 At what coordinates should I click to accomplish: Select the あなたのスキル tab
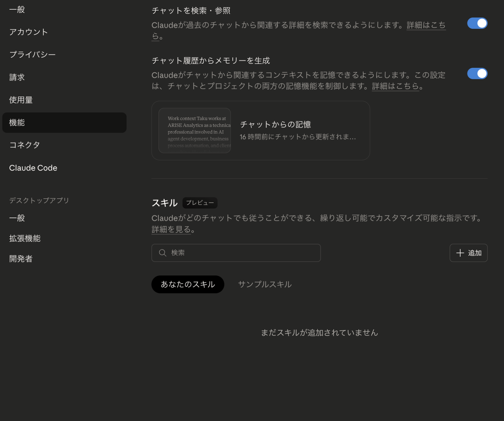pyautogui.click(x=187, y=284)
